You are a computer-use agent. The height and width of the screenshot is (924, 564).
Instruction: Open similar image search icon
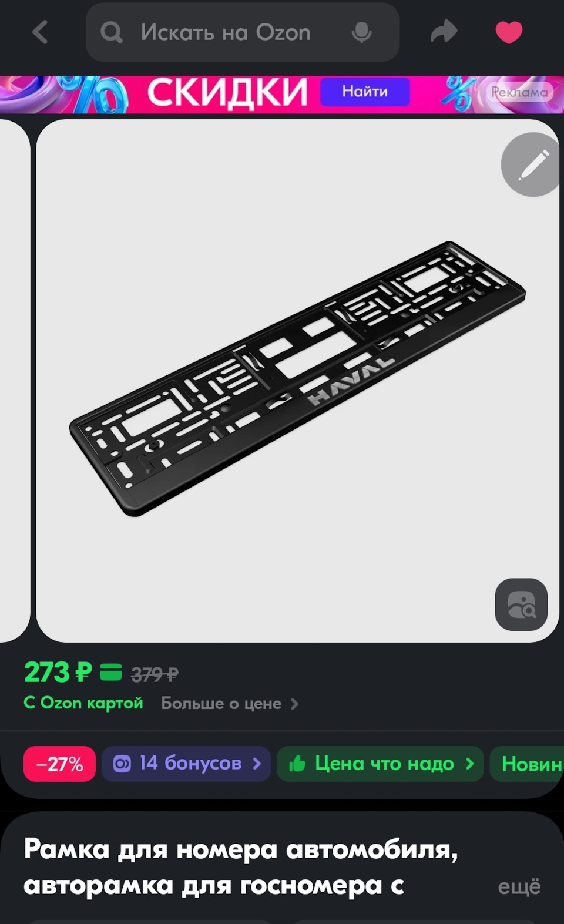tap(521, 604)
